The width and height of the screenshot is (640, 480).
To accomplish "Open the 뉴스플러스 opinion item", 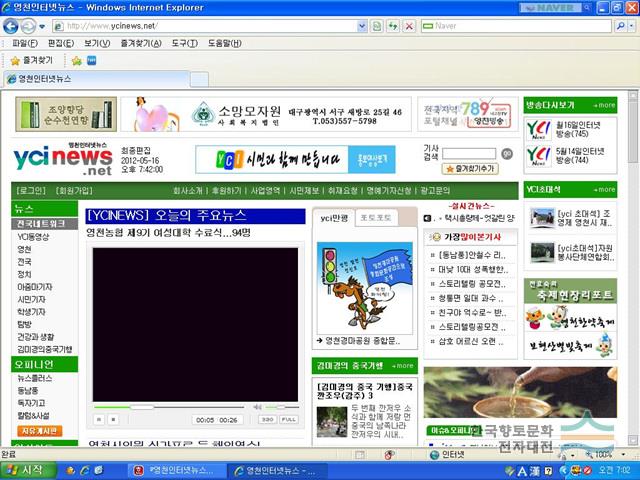I will click(x=35, y=378).
